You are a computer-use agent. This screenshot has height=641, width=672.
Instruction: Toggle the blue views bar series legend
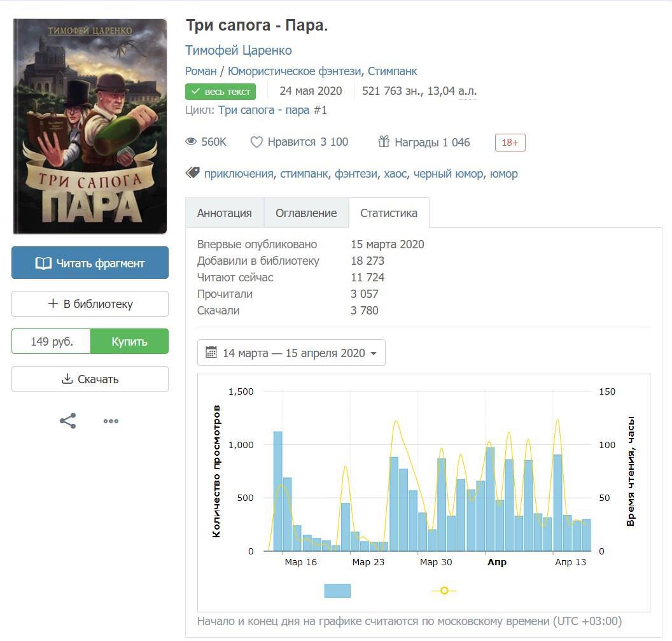[x=337, y=591]
